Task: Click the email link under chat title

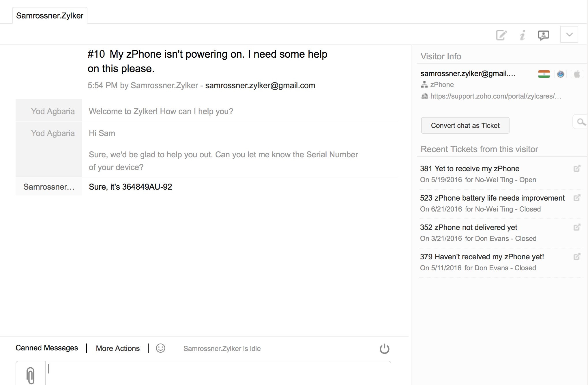Action: click(x=260, y=85)
